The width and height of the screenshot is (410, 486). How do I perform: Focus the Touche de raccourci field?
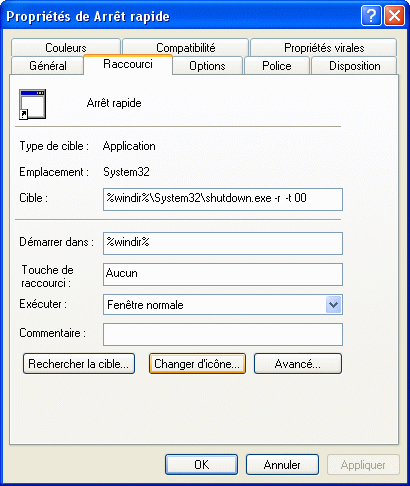coord(223,274)
